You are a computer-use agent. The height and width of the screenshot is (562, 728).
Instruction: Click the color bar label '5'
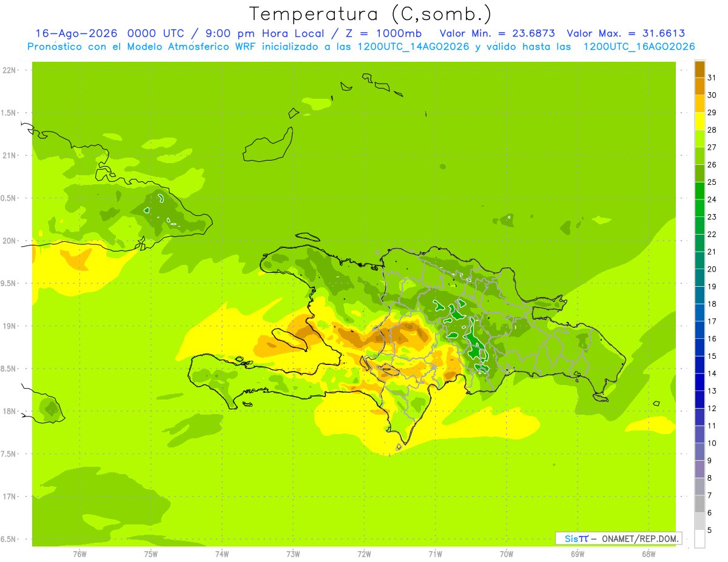point(710,530)
